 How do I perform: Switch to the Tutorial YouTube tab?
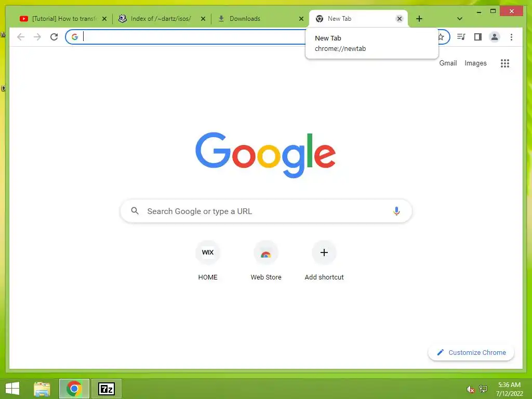click(x=63, y=19)
